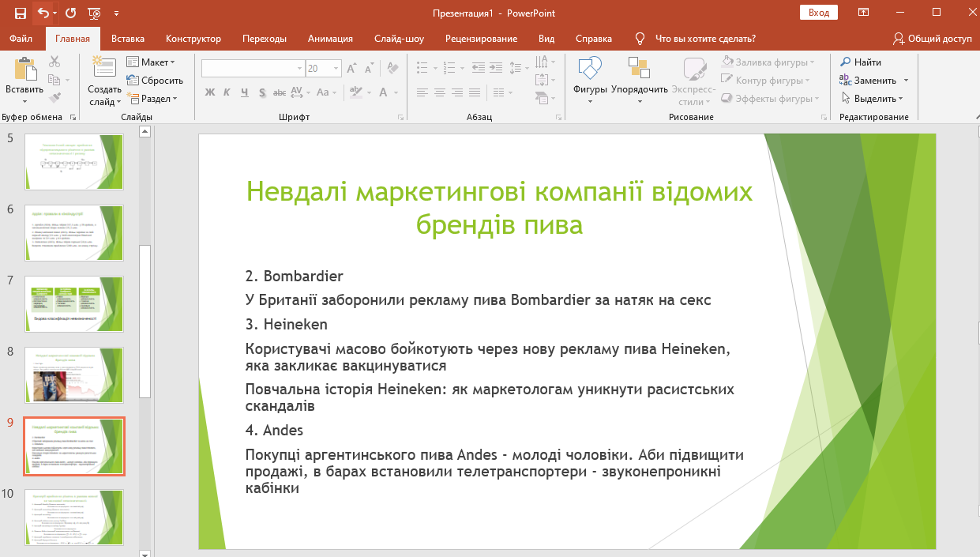Screen dimensions: 980x557
Task: Open Экспресс-стили quick styles icon
Action: [x=695, y=70]
